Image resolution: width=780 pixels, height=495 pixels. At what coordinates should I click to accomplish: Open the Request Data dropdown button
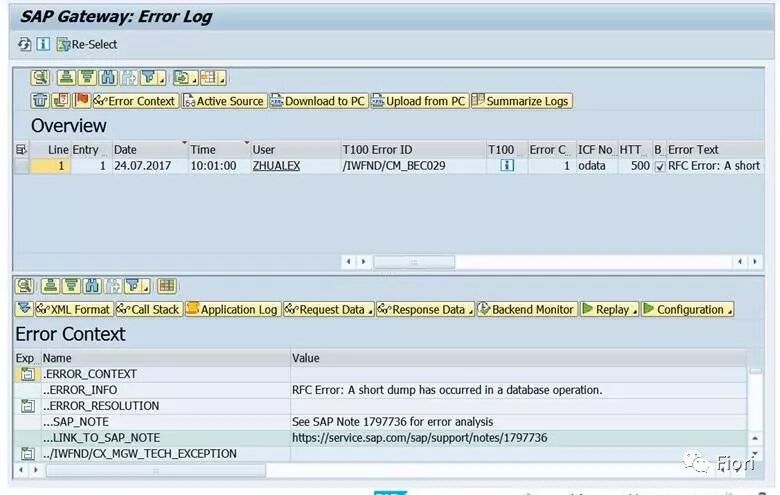tap(328, 309)
